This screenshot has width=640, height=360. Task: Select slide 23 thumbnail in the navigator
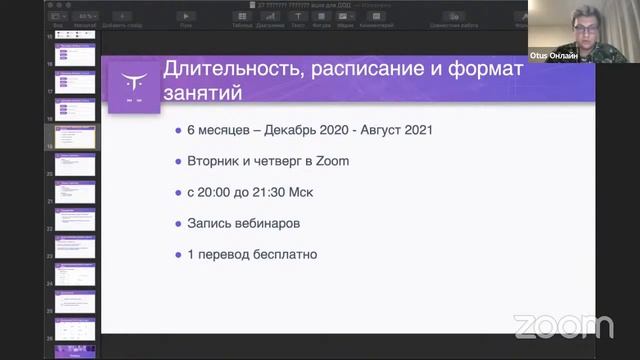point(75,247)
